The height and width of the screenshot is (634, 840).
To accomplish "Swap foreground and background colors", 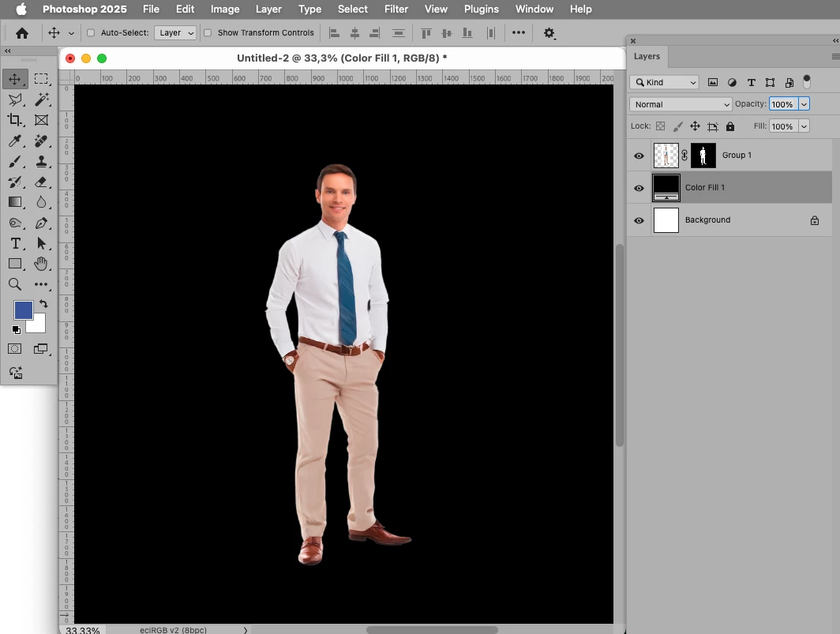I will 43,303.
